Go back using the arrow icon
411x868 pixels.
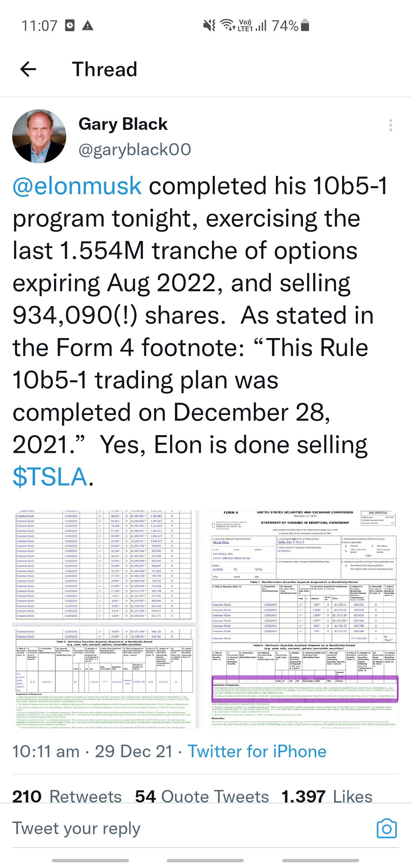28,69
